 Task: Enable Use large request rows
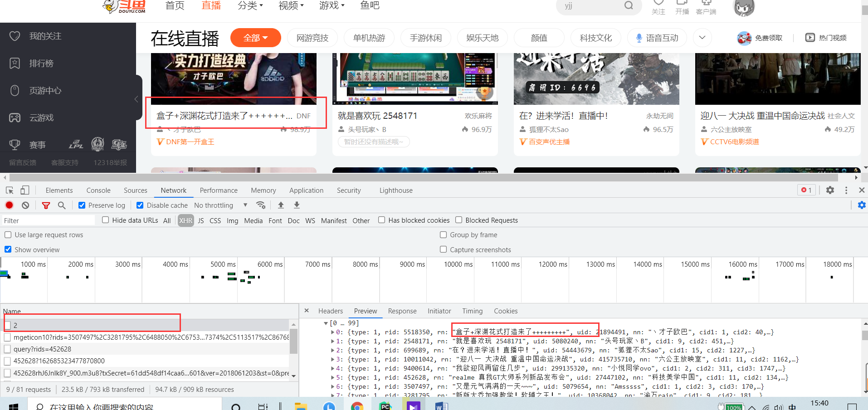click(x=8, y=234)
